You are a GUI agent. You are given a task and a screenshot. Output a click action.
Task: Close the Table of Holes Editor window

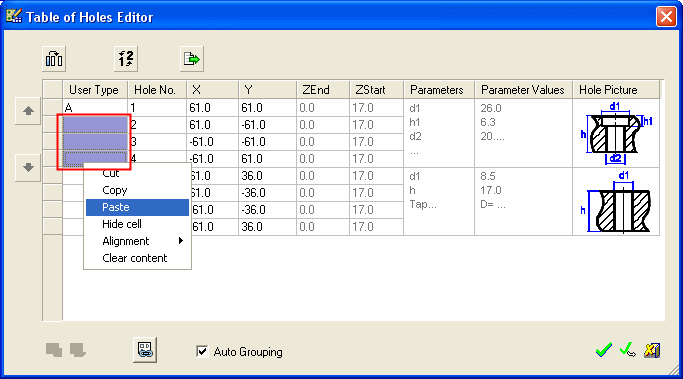[x=666, y=17]
